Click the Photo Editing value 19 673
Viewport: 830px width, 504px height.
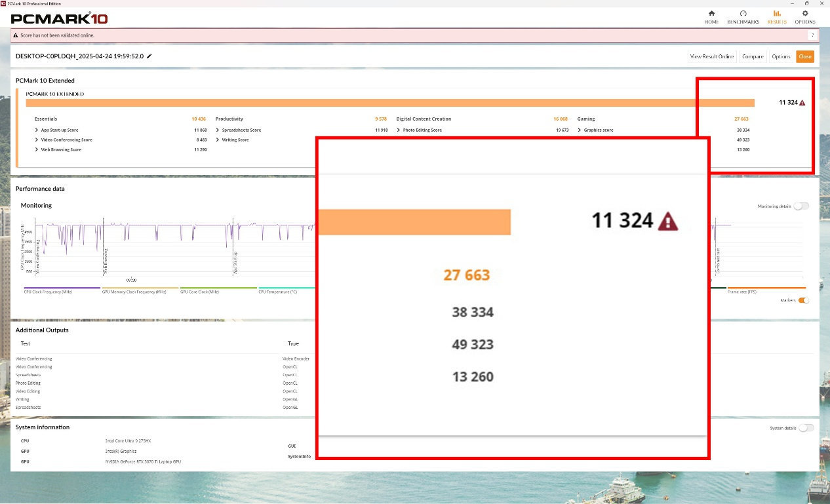(x=563, y=130)
